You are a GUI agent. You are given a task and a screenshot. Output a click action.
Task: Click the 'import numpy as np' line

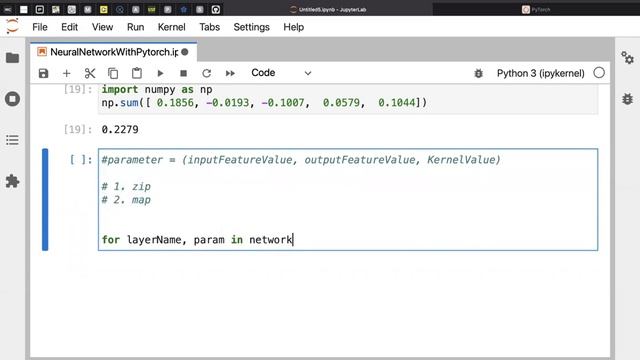point(157,89)
